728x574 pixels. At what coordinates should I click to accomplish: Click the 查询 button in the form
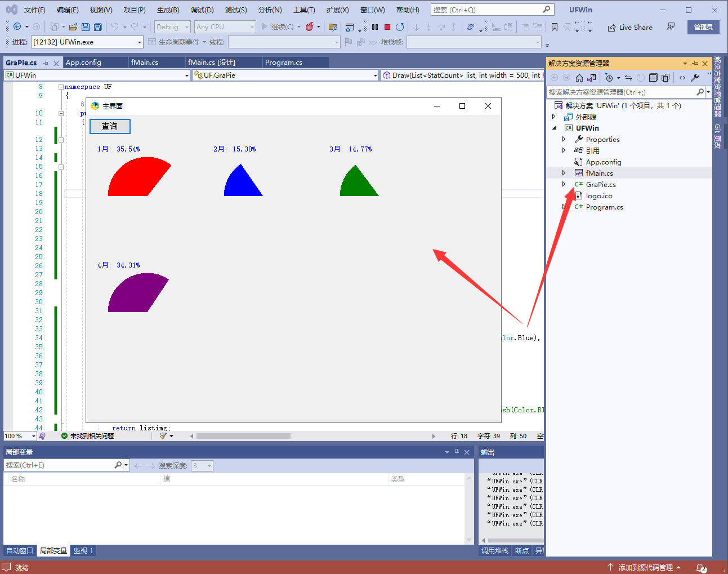(110, 126)
